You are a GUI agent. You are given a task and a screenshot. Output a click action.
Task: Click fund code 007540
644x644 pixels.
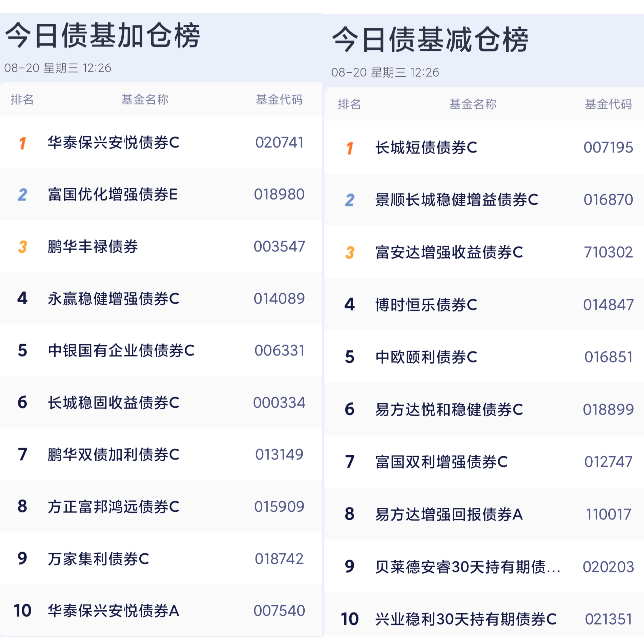[279, 611]
